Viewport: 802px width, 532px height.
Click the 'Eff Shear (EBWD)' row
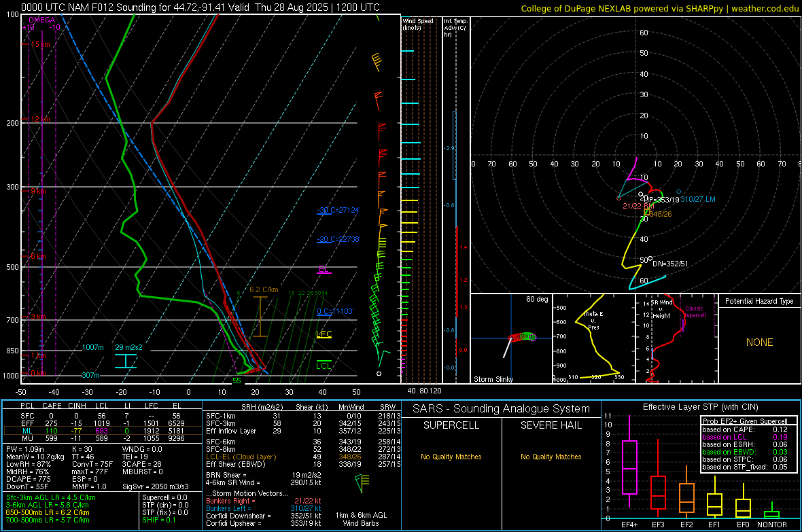pos(303,465)
